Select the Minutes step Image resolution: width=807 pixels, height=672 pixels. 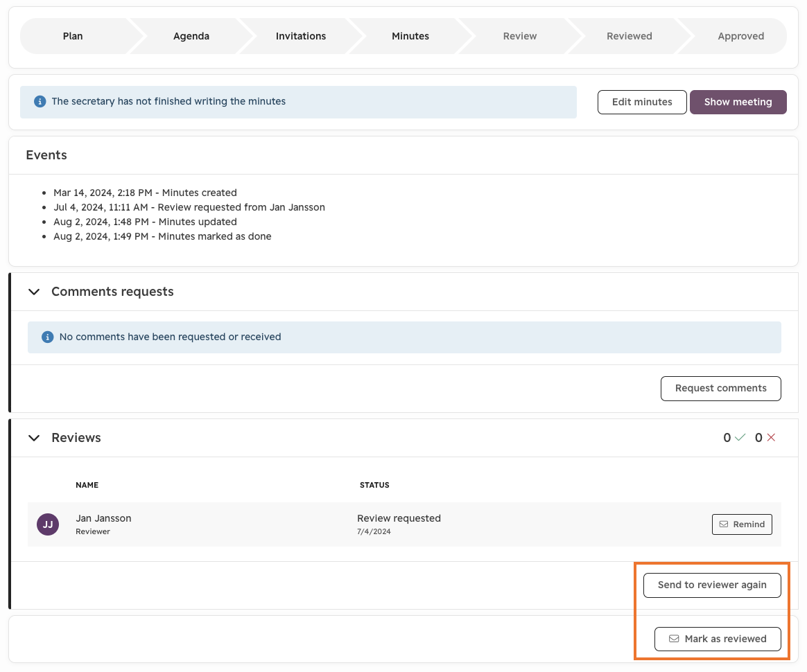pos(410,36)
